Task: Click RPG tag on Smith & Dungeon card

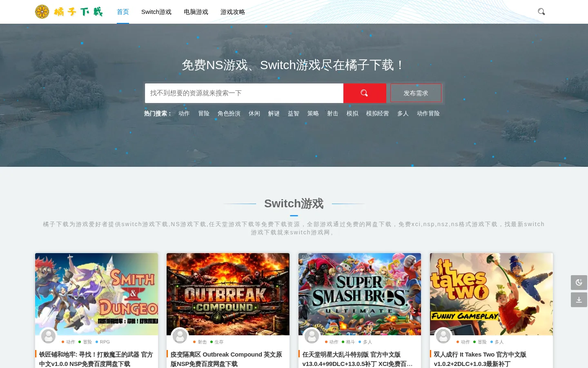Action: tap(103, 342)
